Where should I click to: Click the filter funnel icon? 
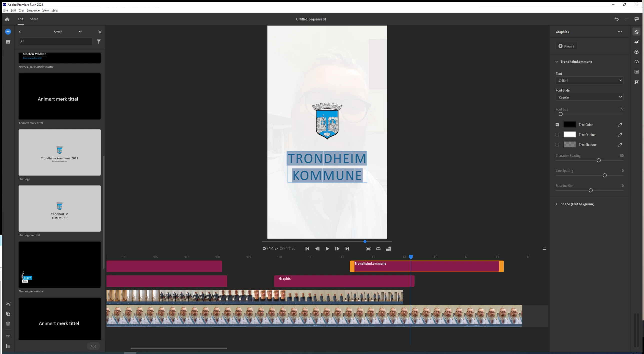(99, 42)
